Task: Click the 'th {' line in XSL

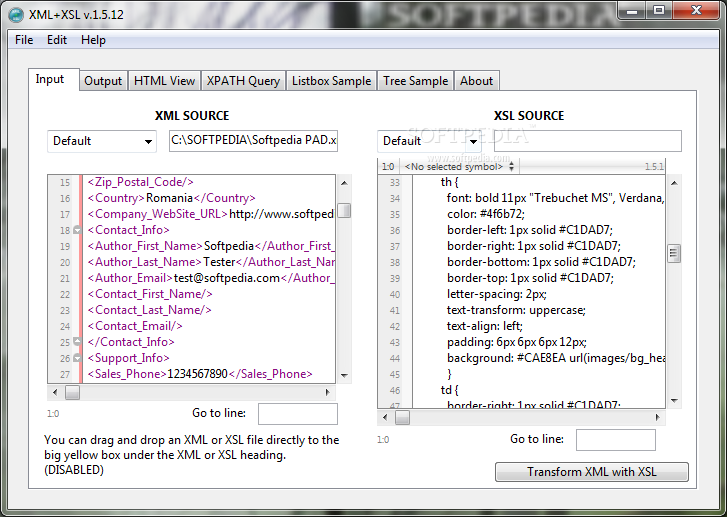Action: tap(449, 182)
